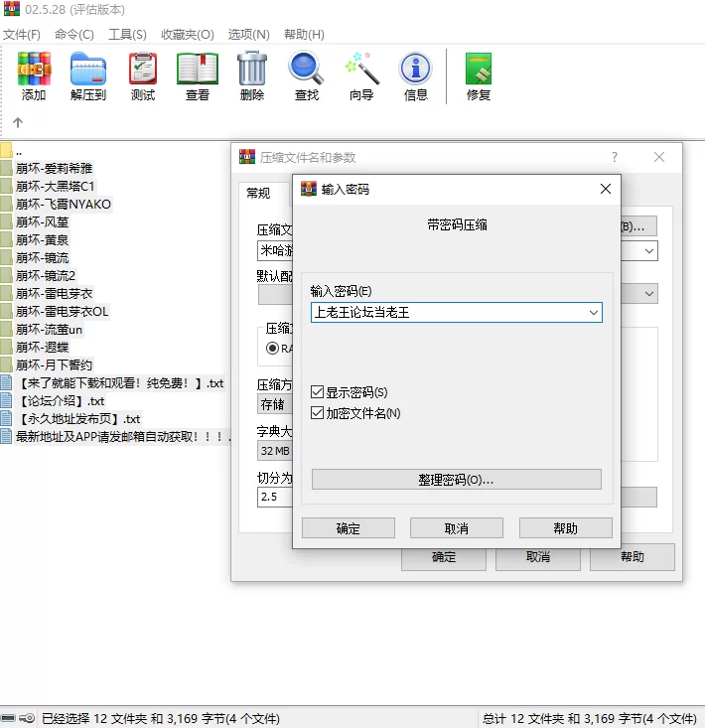
Task: Click the Add (添加) toolbar icon
Action: 34,69
